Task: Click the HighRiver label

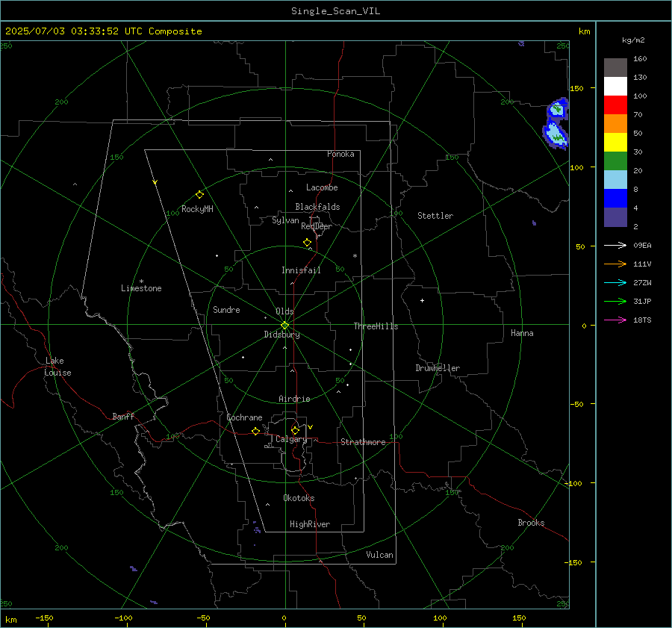Action: (310, 524)
